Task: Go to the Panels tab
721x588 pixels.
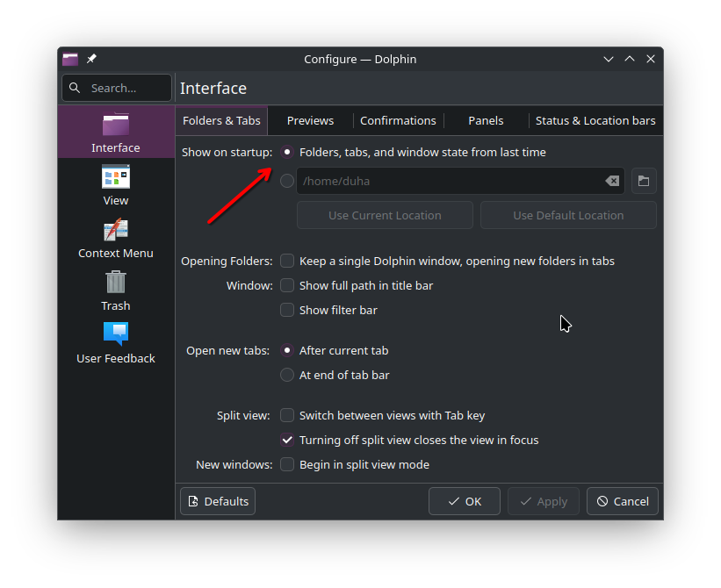Action: 486,121
